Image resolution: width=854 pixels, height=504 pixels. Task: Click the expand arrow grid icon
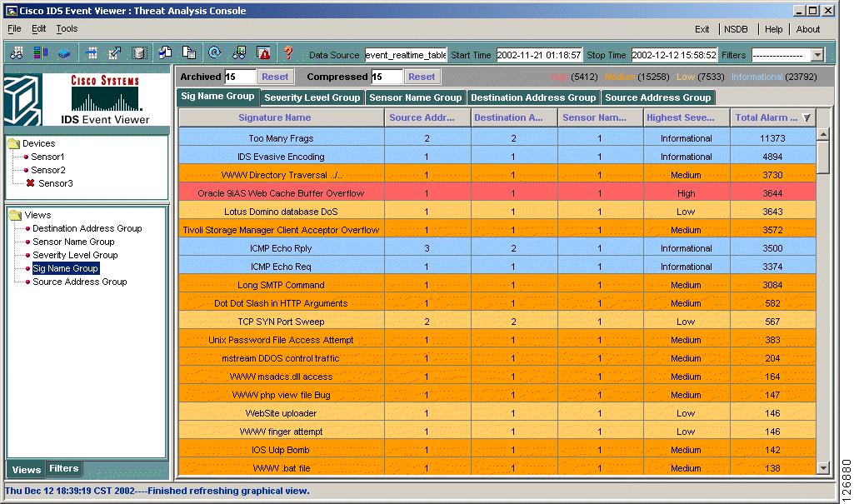115,52
